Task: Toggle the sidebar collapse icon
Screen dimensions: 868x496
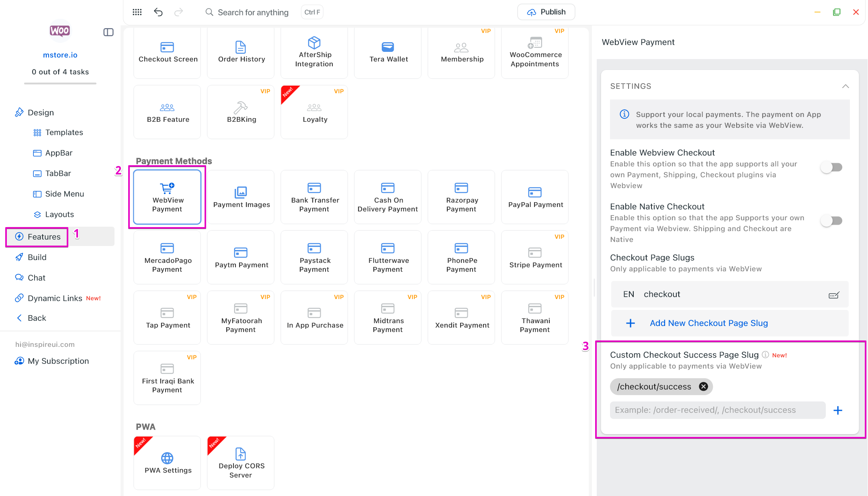Action: (108, 32)
